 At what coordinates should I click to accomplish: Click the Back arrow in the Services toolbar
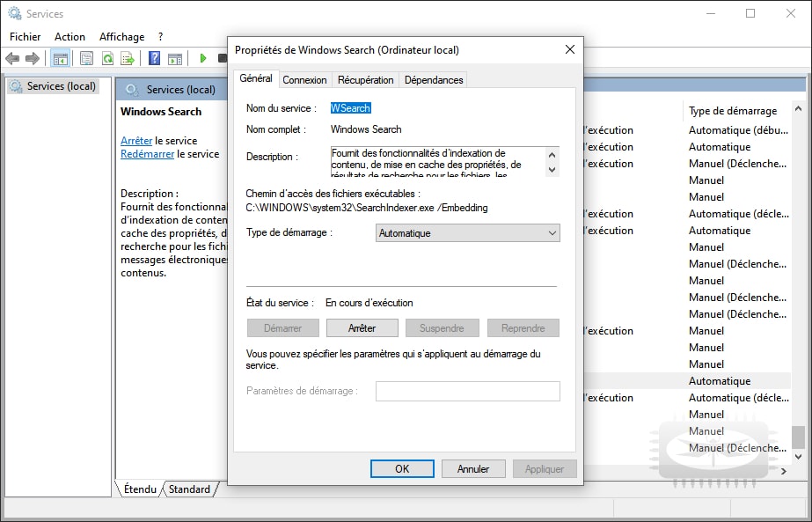pos(12,59)
